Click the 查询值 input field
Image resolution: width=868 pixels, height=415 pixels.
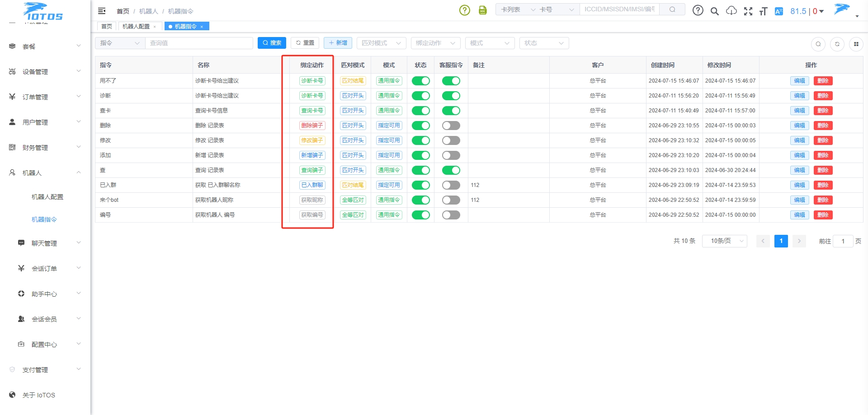[x=199, y=43]
